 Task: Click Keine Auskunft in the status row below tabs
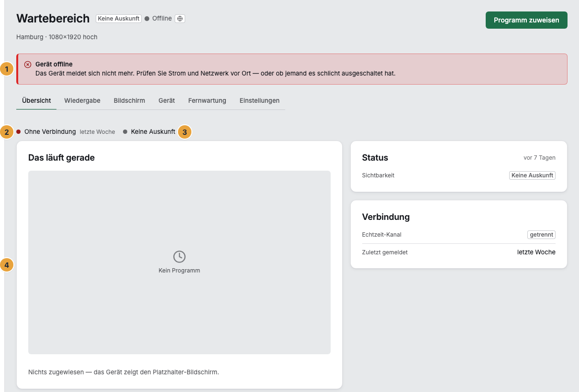153,131
